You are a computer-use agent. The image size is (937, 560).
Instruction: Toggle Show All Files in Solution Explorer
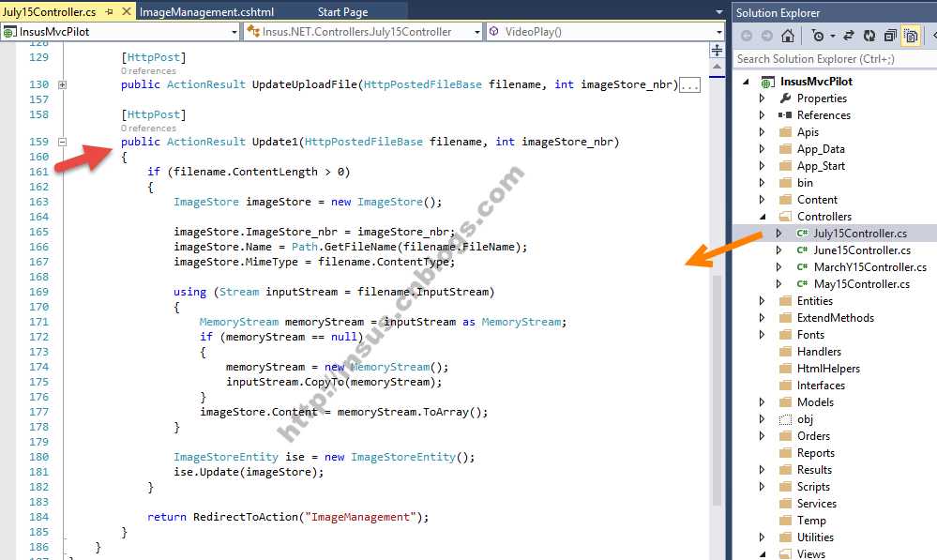coord(911,36)
